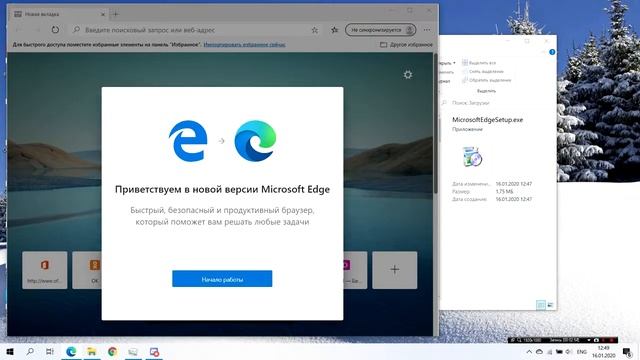This screenshot has width=640, height=360.
Task: Click the MicrosoftEdgeSetup.exe file name
Action: click(487, 120)
